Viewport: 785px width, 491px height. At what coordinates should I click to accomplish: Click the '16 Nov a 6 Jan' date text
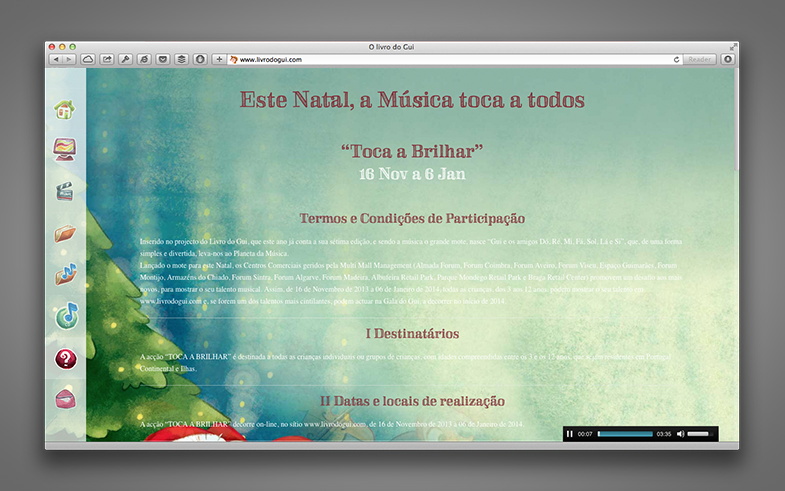[412, 174]
